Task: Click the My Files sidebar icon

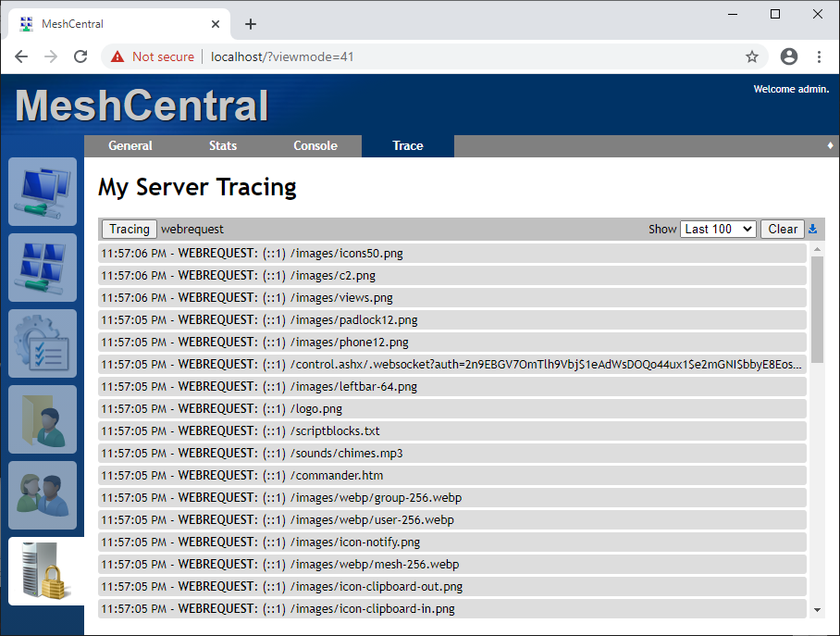Action: (42, 419)
